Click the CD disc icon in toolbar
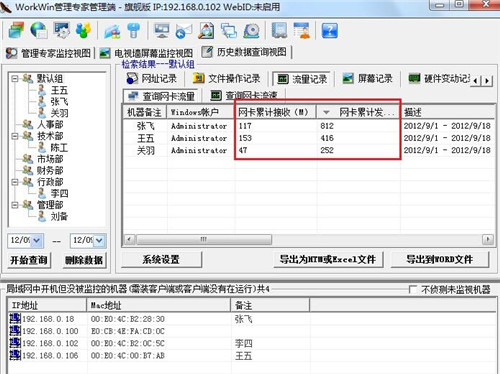The width and height of the screenshot is (500, 374). [252, 31]
